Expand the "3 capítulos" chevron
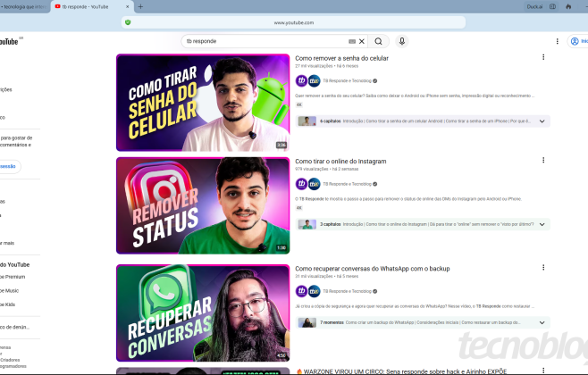The height and width of the screenshot is (375, 588). coord(542,224)
